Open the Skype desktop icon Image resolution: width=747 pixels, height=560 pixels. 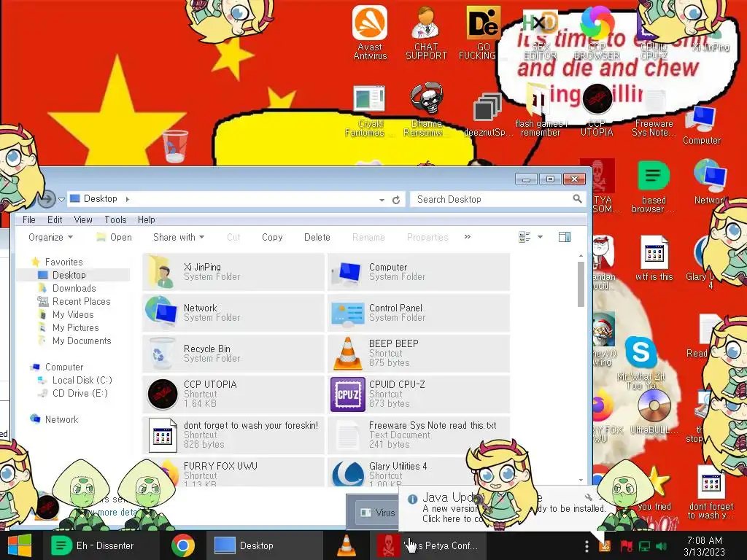click(640, 352)
